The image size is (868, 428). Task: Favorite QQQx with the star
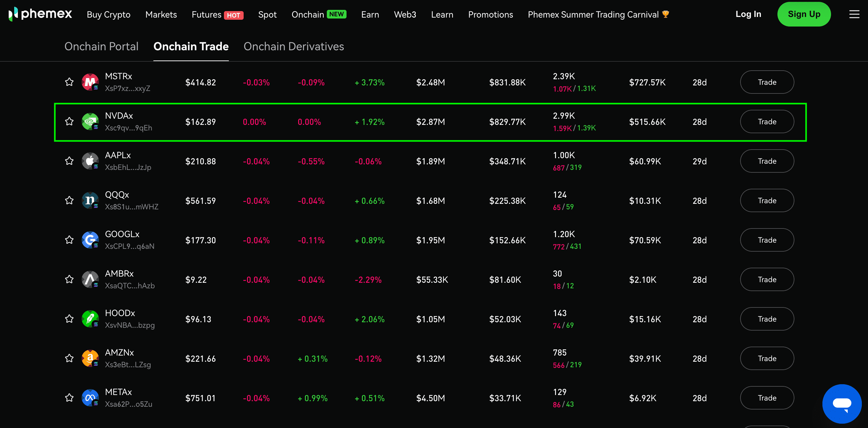tap(69, 200)
